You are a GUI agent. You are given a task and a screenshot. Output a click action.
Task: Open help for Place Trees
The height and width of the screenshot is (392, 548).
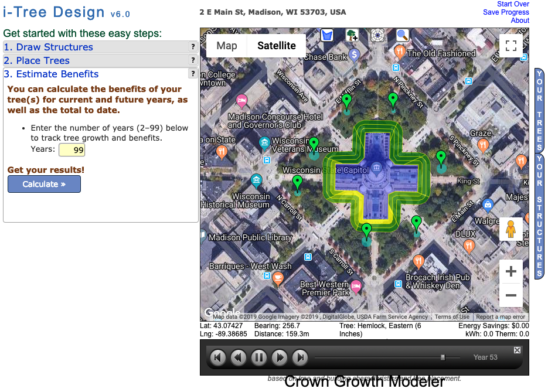coord(193,60)
